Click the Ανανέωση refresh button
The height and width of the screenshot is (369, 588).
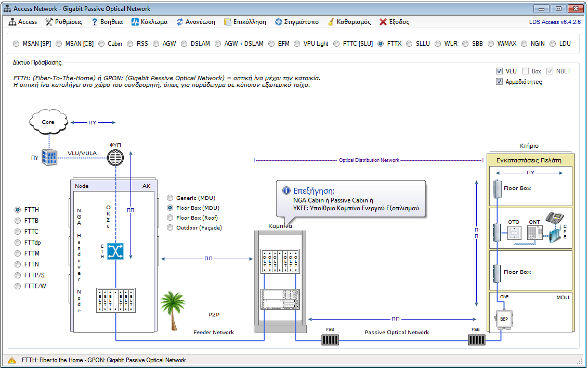pos(196,22)
